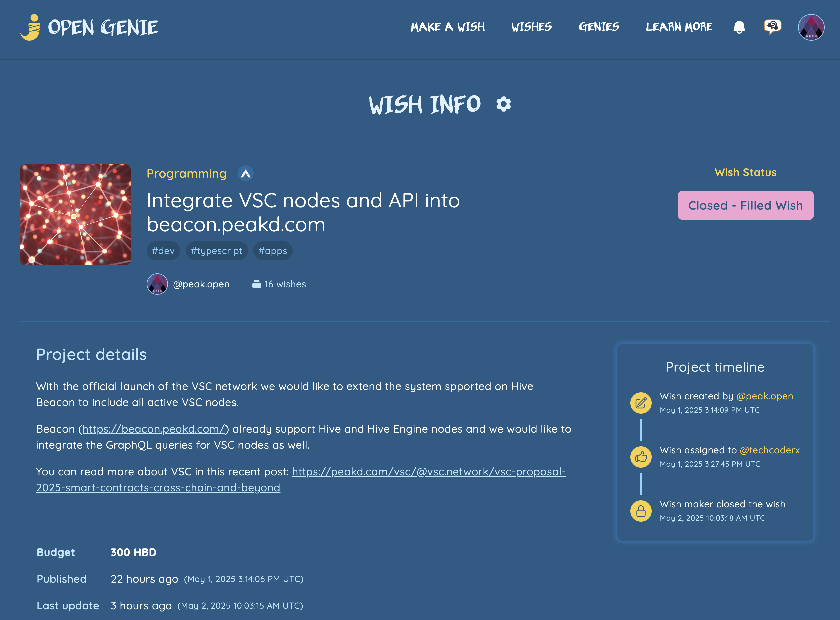Click the Closed - Filled Wish status
The width and height of the screenshot is (840, 620).
745,205
